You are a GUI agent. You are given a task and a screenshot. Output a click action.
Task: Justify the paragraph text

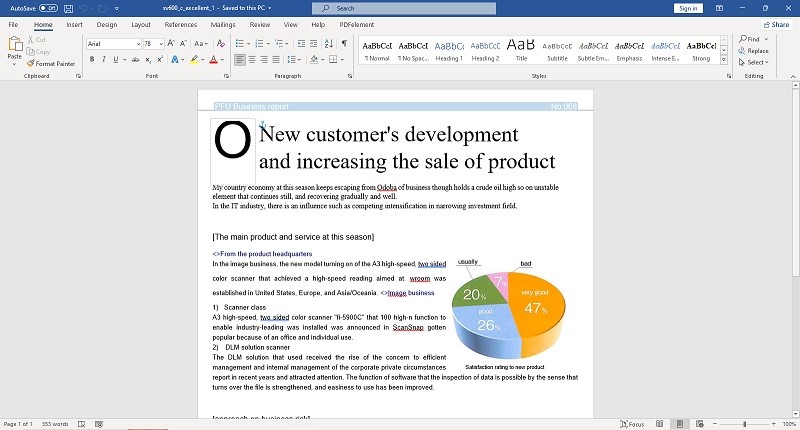276,60
